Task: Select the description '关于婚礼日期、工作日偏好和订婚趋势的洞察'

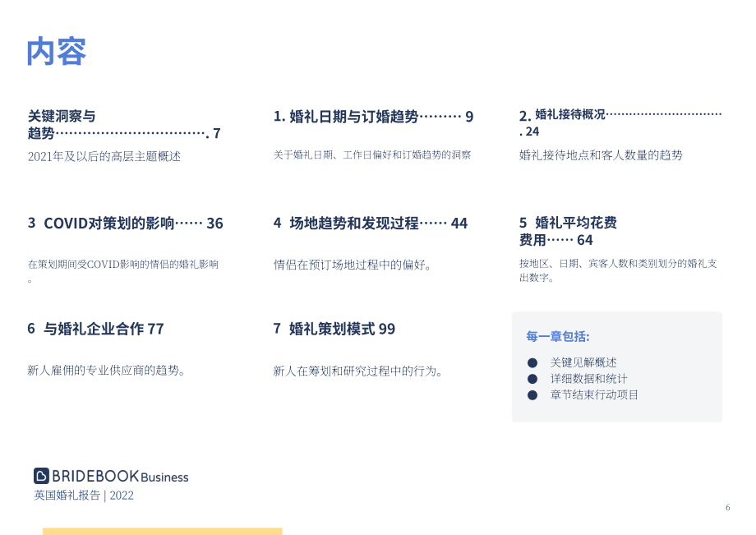Action: [371, 155]
